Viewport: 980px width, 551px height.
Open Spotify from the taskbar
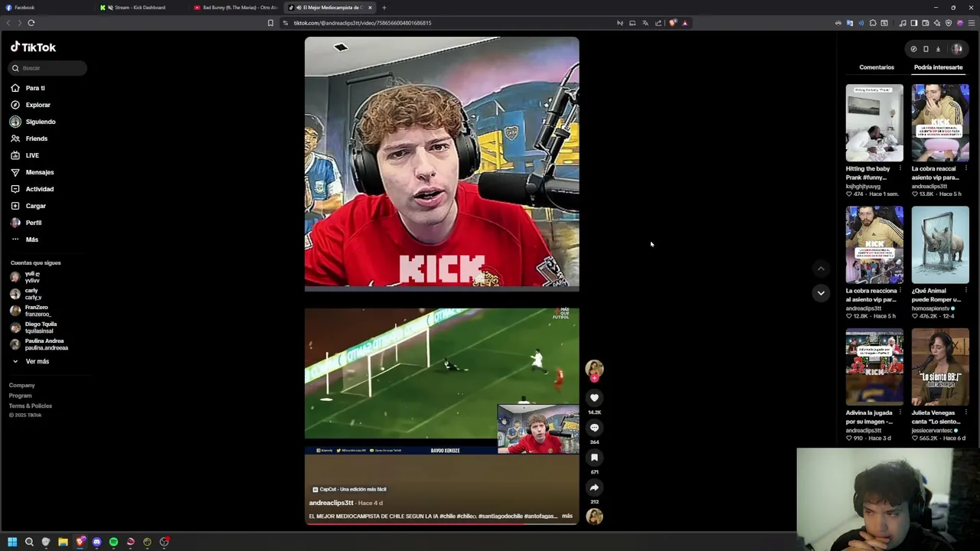point(113,542)
